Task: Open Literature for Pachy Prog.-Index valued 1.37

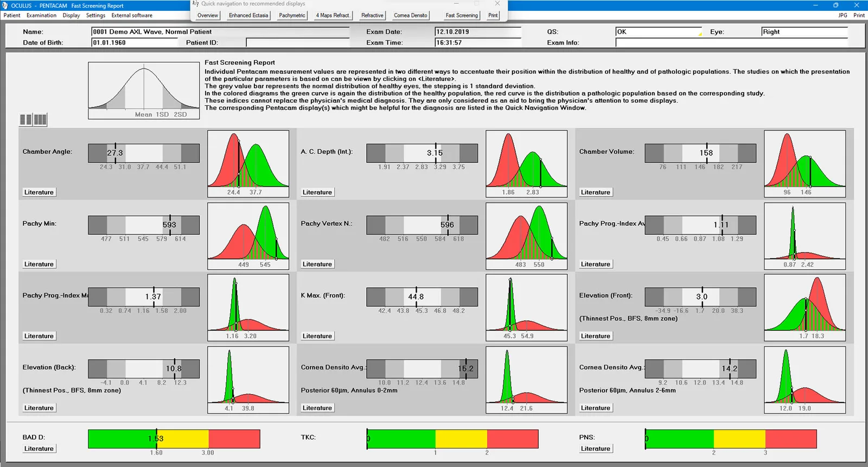Action: coord(39,336)
